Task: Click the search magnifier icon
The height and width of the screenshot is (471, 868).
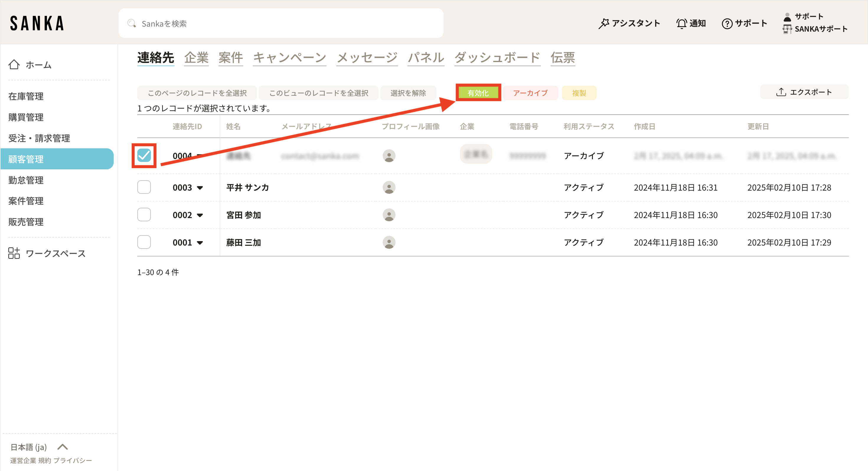Action: (131, 23)
